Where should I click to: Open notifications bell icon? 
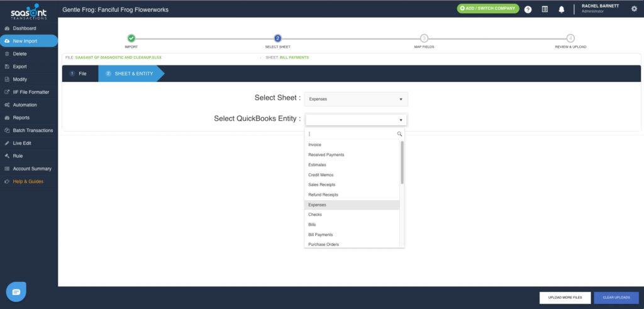coord(562,9)
